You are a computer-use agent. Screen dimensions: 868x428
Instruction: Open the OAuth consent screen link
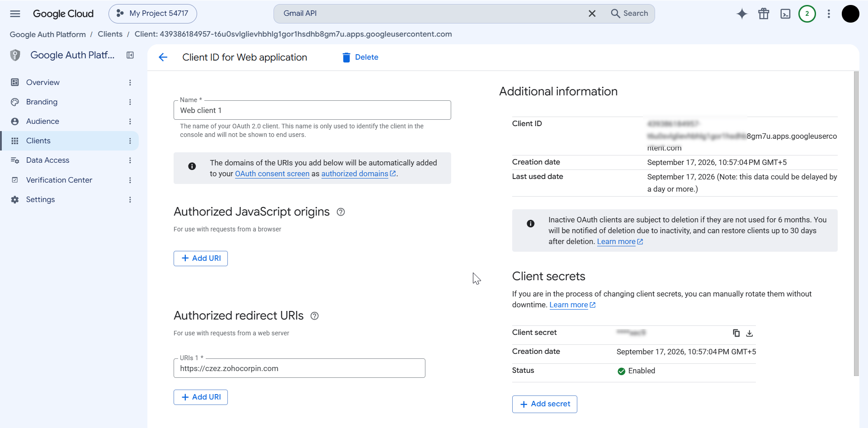click(x=272, y=174)
